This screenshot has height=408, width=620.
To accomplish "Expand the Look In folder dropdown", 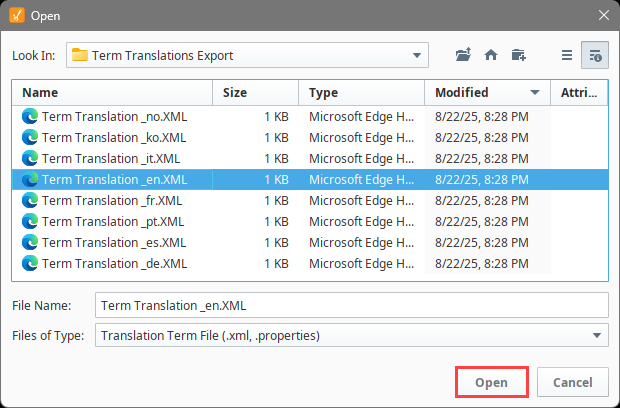I will 416,55.
